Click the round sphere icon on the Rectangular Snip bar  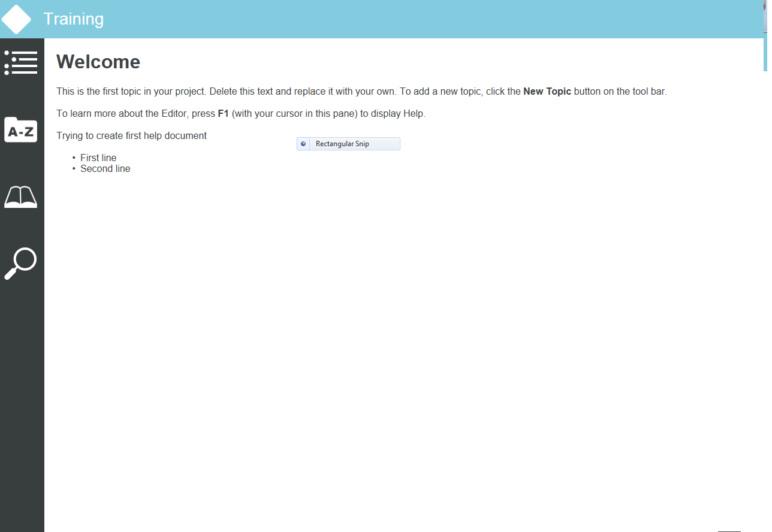coord(303,144)
